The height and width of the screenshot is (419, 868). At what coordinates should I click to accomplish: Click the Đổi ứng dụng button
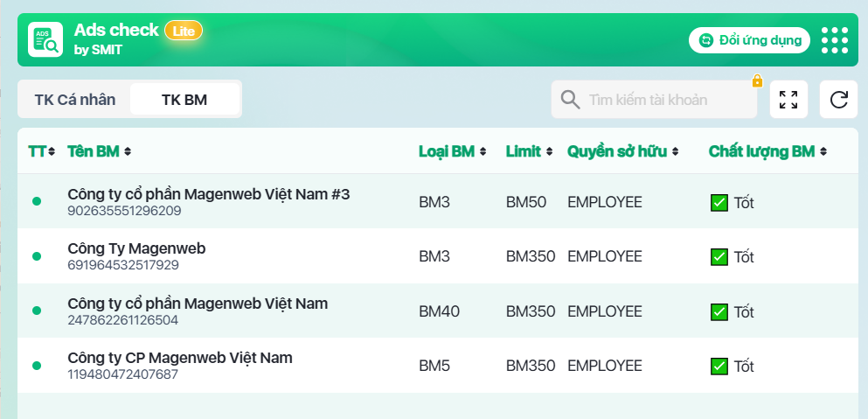749,40
